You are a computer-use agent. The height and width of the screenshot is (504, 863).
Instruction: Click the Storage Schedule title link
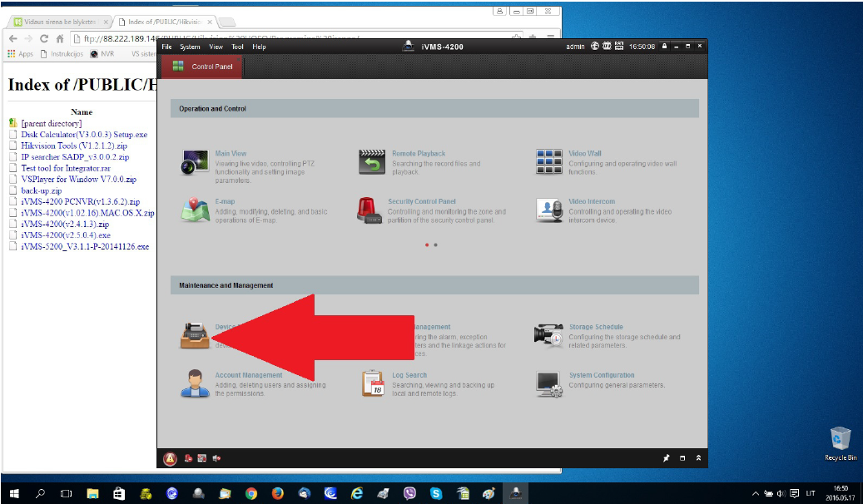point(596,327)
